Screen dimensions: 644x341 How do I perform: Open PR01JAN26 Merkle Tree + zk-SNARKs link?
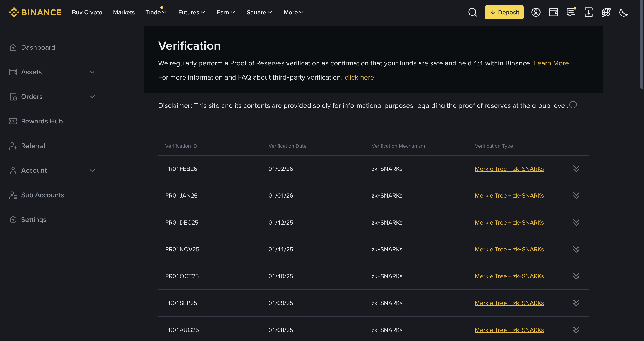(509, 196)
